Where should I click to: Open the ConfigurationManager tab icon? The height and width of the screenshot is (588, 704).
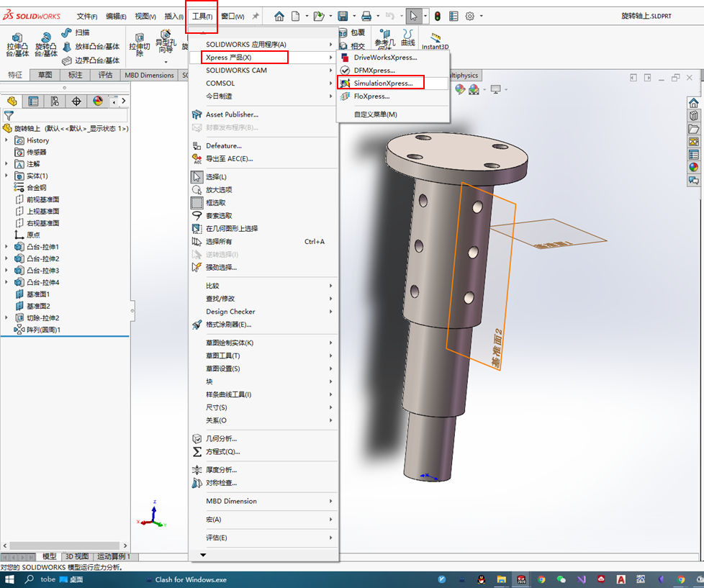pos(55,101)
